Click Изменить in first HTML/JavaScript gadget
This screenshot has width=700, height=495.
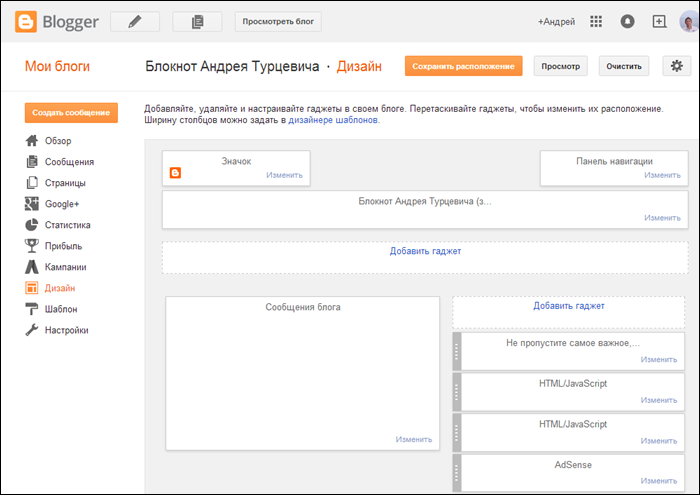[658, 400]
